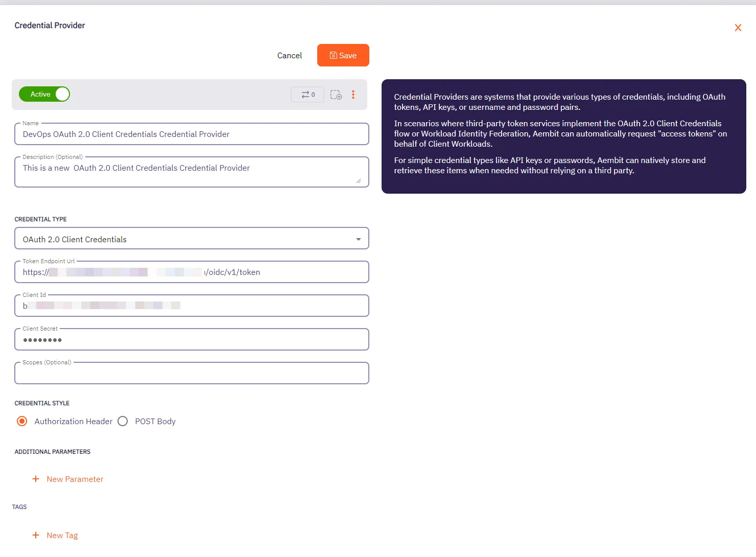Click the Credential Provider title heading
756x557 pixels.
[x=49, y=25]
